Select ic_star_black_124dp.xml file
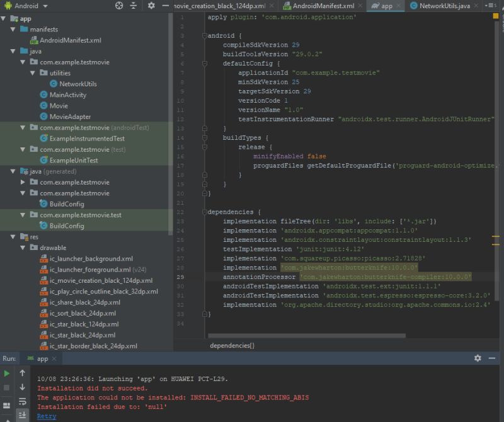 (79, 324)
